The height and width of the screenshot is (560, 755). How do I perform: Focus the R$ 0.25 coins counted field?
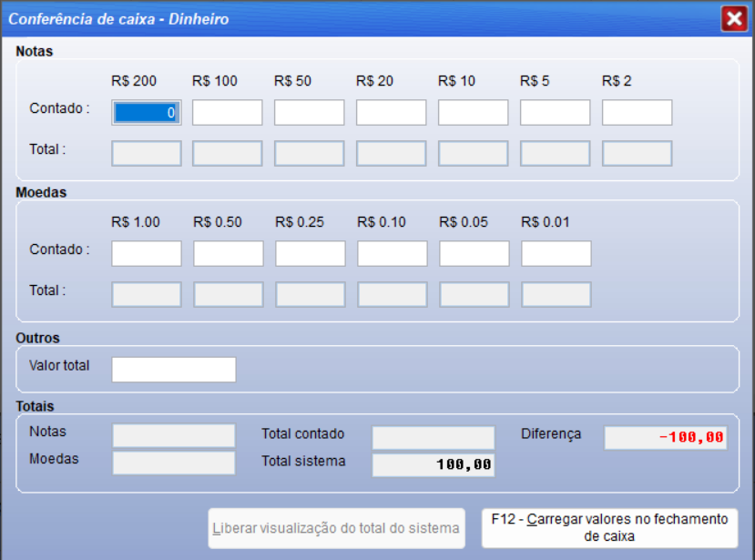point(310,254)
